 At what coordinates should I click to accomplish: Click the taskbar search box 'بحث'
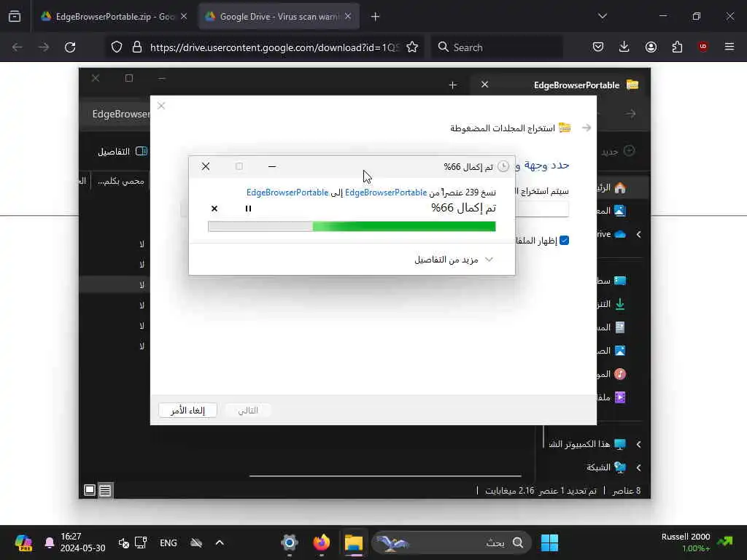click(451, 542)
